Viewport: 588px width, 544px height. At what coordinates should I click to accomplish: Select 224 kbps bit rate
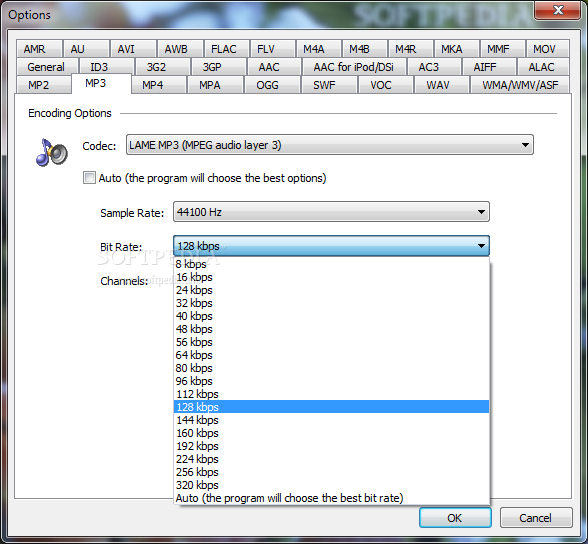click(332, 459)
